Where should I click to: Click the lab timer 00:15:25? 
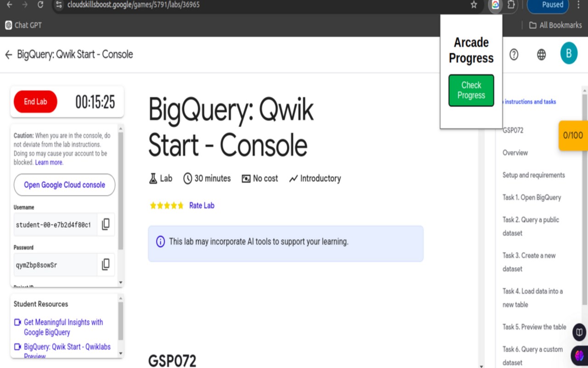95,102
